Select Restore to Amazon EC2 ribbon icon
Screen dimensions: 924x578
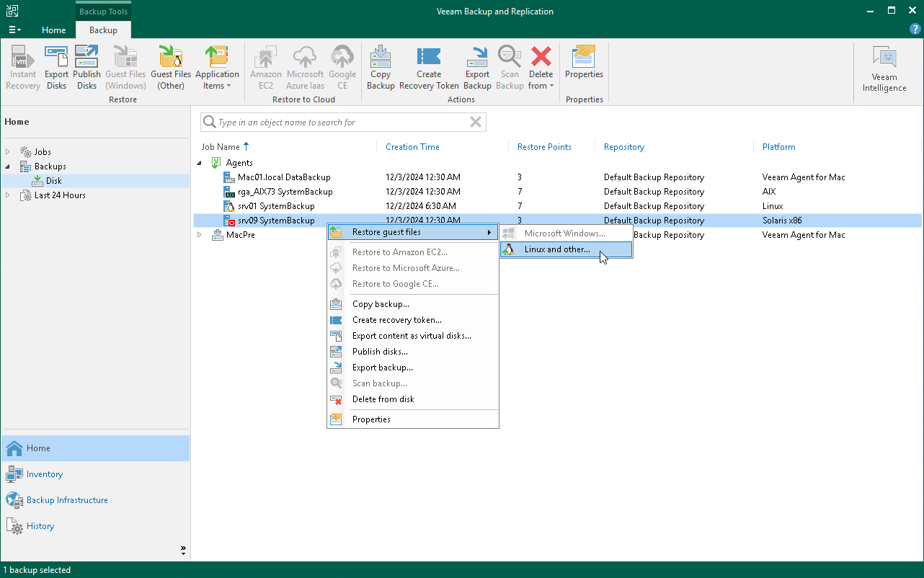tap(265, 66)
